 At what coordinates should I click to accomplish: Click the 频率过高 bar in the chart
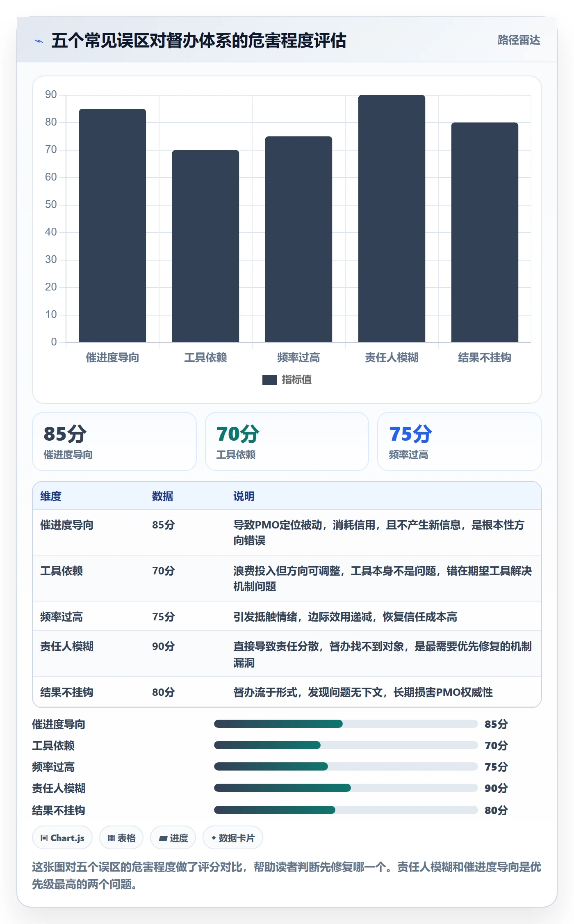pyautogui.click(x=298, y=239)
